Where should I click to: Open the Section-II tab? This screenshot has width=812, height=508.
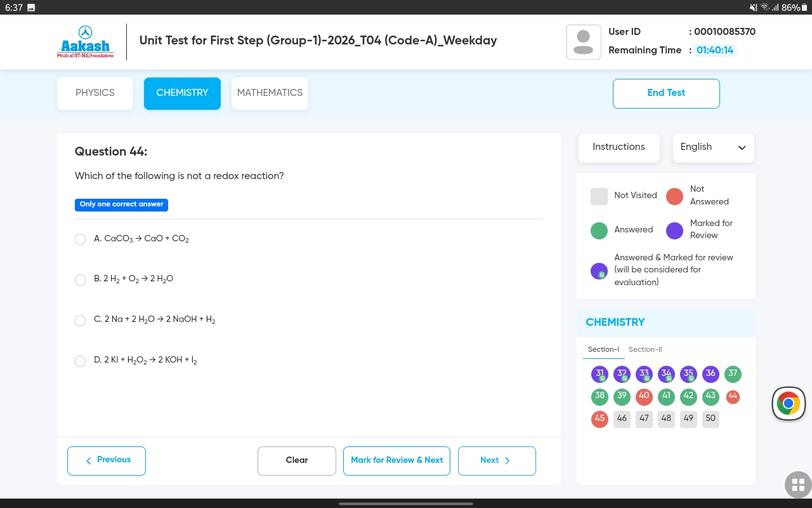(x=645, y=349)
